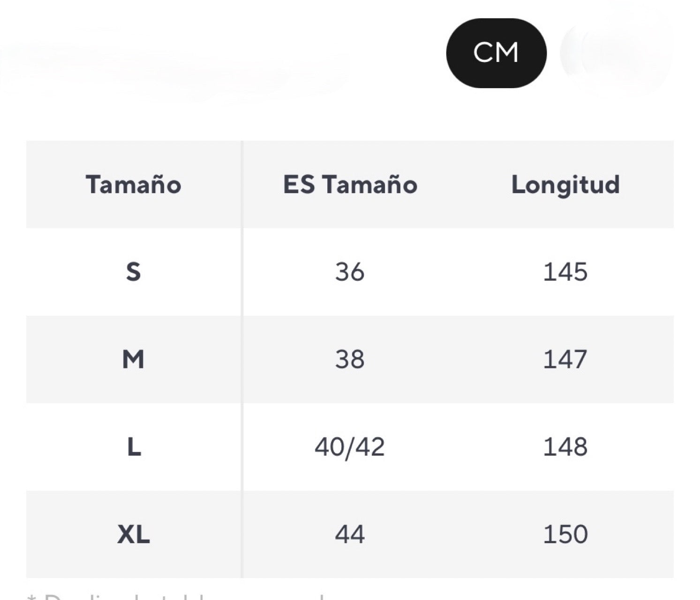Click ES size 44 cell

350,534
